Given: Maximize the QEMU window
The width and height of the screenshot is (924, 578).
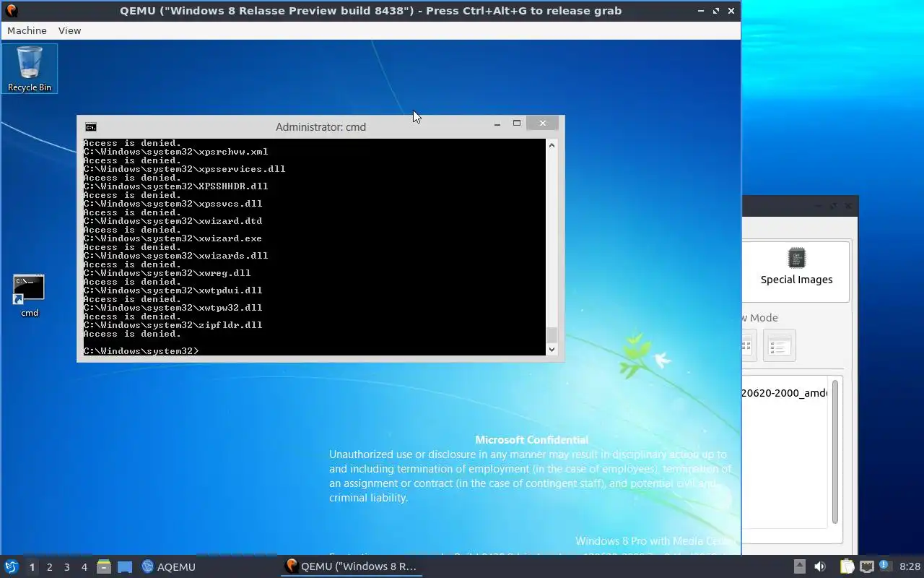Looking at the screenshot, I should tap(716, 11).
